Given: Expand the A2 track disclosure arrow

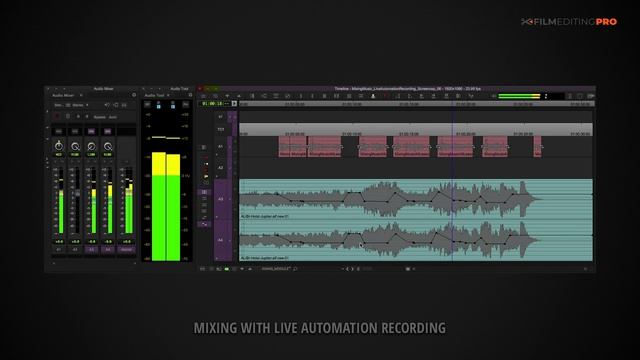Looking at the screenshot, I should click(217, 176).
